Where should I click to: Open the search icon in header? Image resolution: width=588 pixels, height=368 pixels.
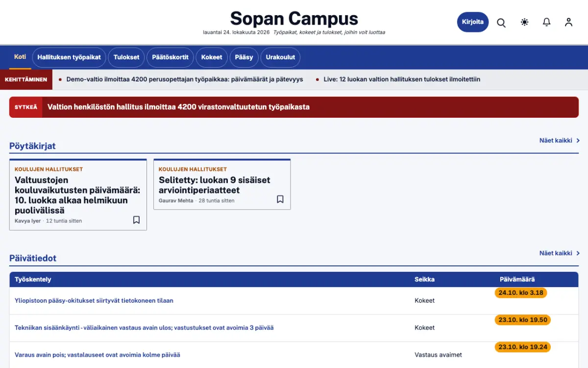(501, 23)
